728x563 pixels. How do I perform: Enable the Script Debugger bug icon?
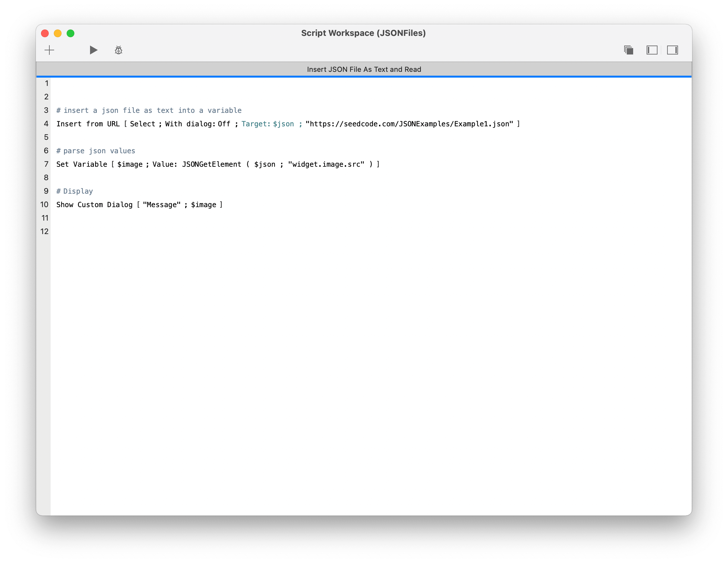point(118,50)
